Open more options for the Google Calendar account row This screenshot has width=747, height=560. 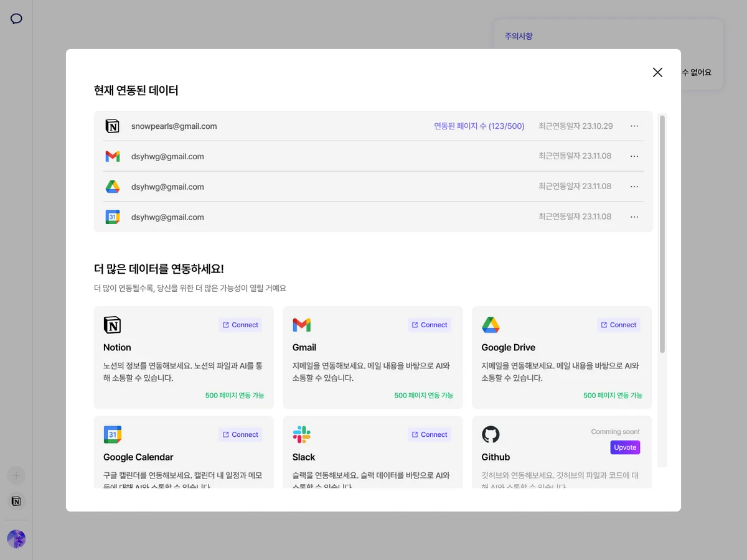pos(634,217)
